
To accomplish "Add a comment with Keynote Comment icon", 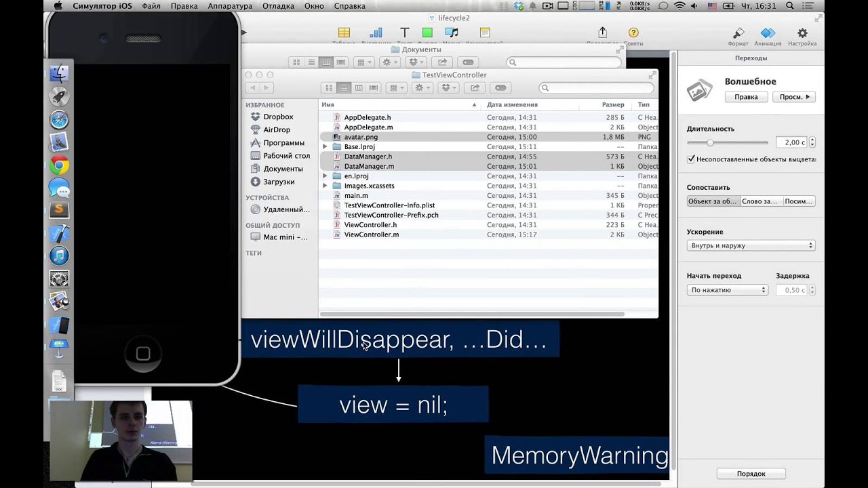I will tap(484, 33).
